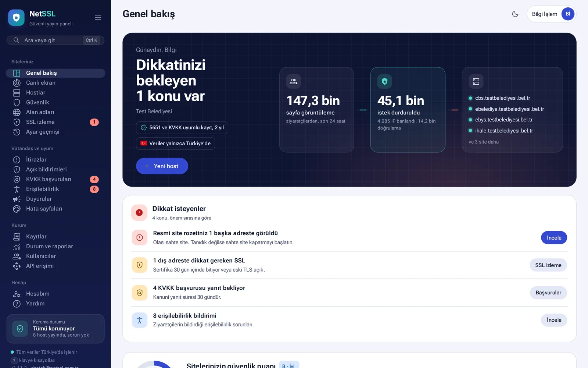Show more via ve 3 site daha
Viewport: 588px width, 368px height.
pyautogui.click(x=483, y=142)
